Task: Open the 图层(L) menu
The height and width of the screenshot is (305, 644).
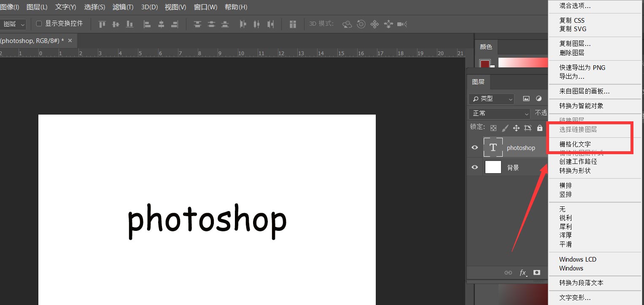Action: (37, 7)
